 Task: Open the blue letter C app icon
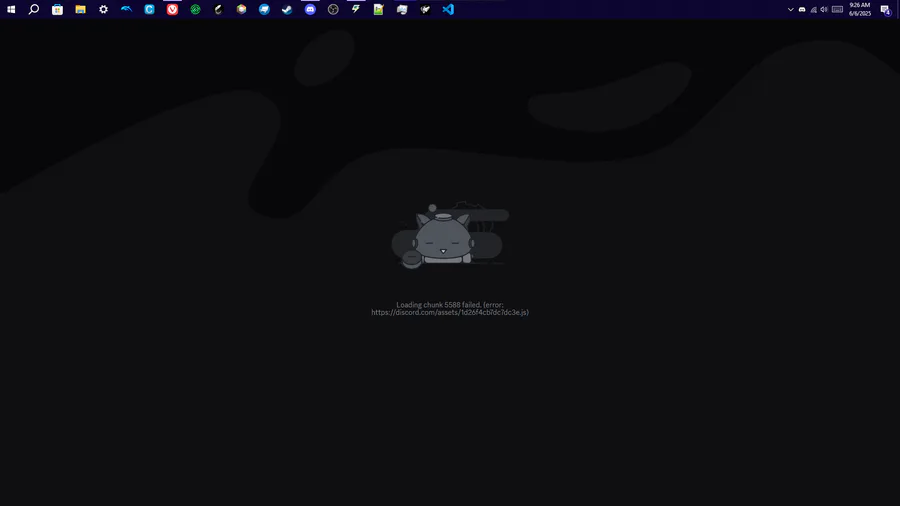point(149,9)
